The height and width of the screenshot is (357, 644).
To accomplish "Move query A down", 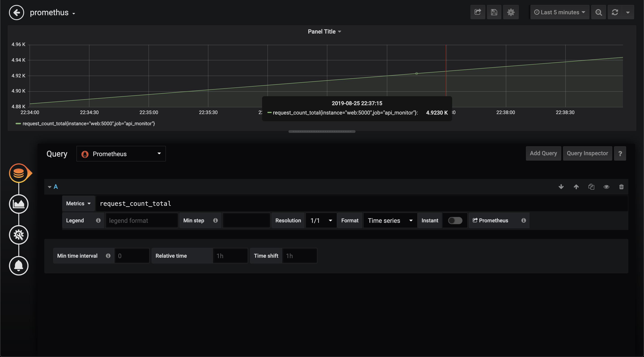I will click(561, 187).
